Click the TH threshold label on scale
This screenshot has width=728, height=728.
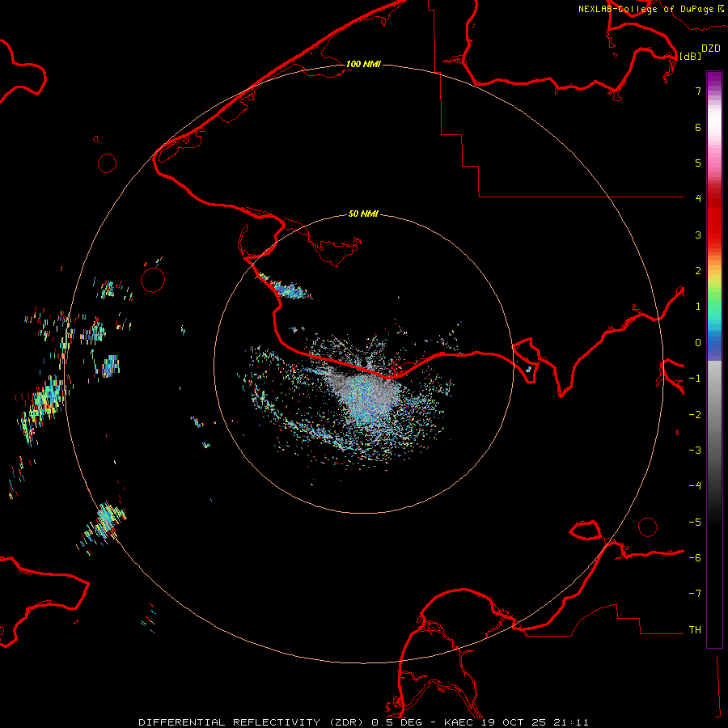tap(695, 630)
